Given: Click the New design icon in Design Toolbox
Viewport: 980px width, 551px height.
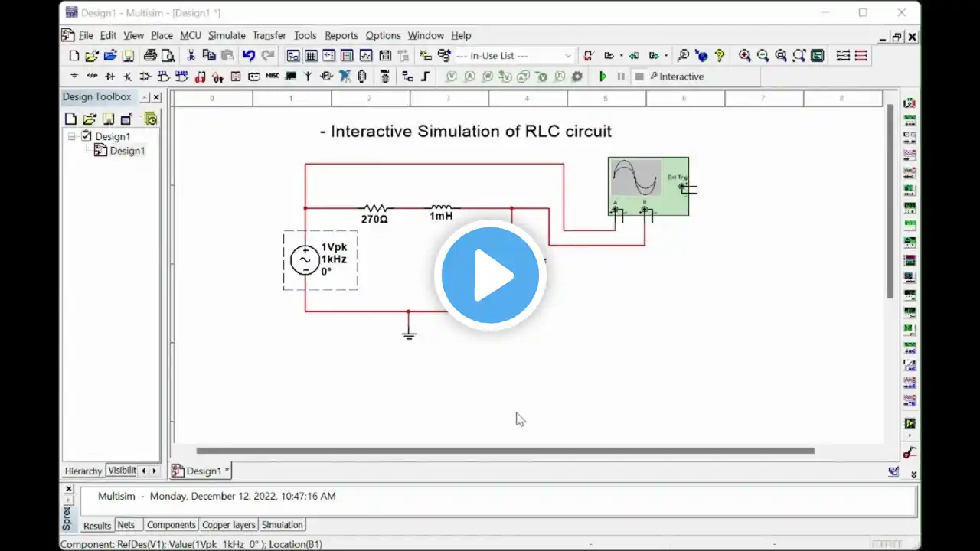Looking at the screenshot, I should [x=70, y=119].
